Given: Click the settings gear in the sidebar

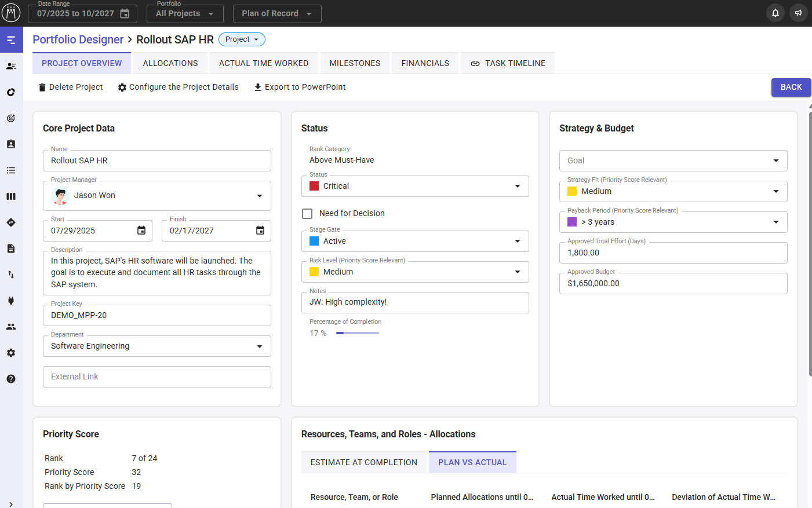Looking at the screenshot, I should (11, 353).
